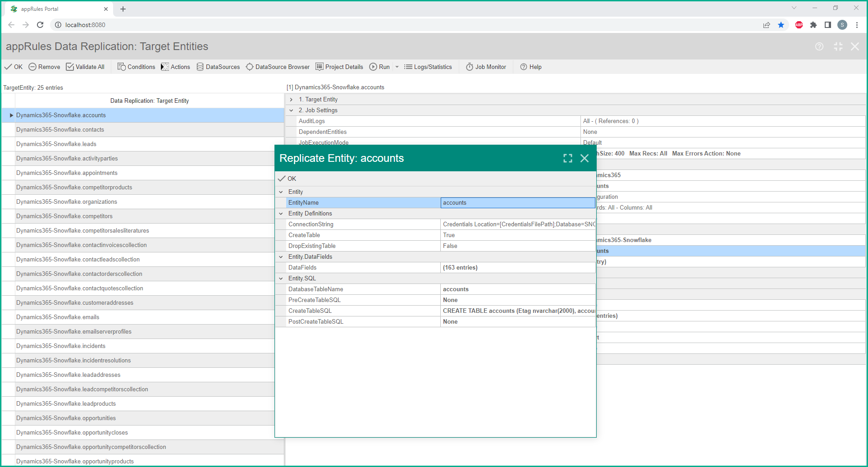
Task: Click Validate All in the toolbar
Action: pyautogui.click(x=85, y=67)
